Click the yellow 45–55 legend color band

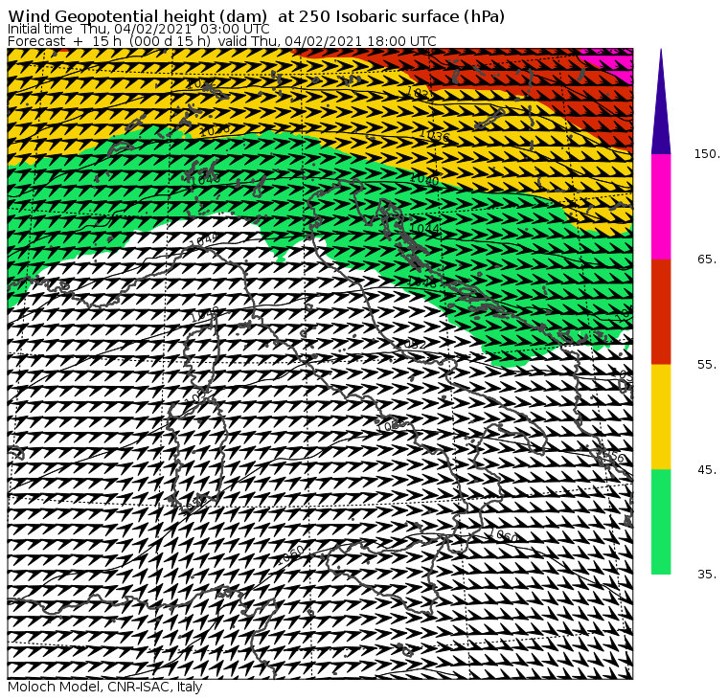[661, 417]
